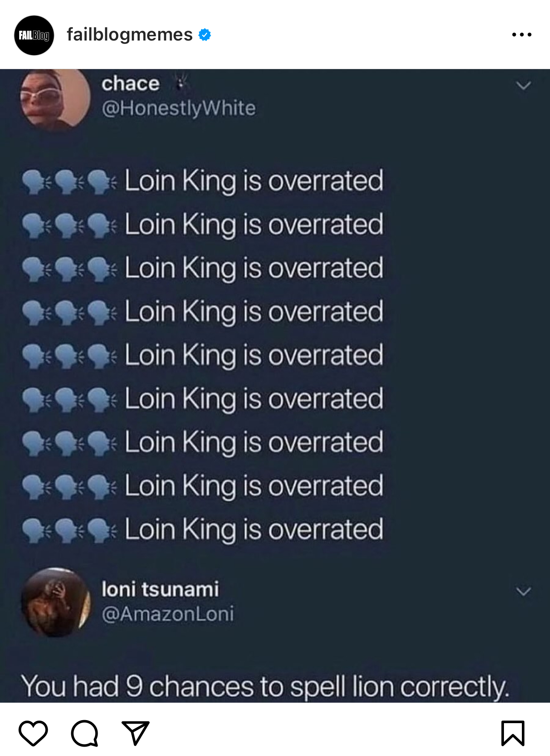The width and height of the screenshot is (550, 756).
Task: Click the blue verified badge
Action: coord(205,35)
